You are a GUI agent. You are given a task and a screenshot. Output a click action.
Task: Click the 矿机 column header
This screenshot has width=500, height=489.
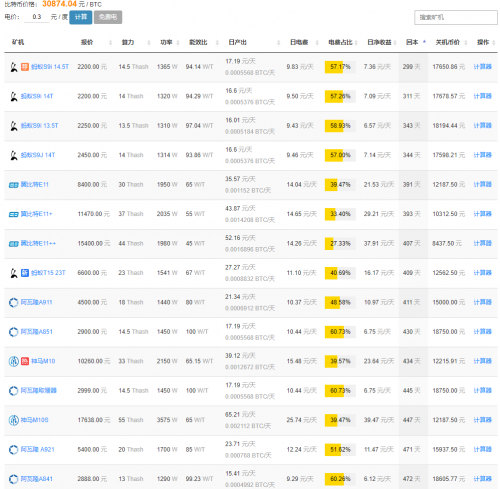(18, 42)
